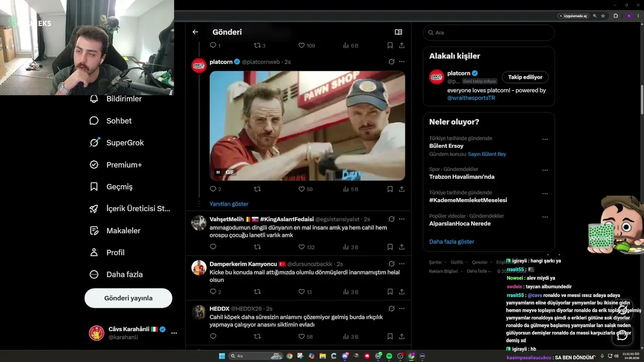
Task: Like HEDDX's reply with 58 likes
Action: pos(306,337)
